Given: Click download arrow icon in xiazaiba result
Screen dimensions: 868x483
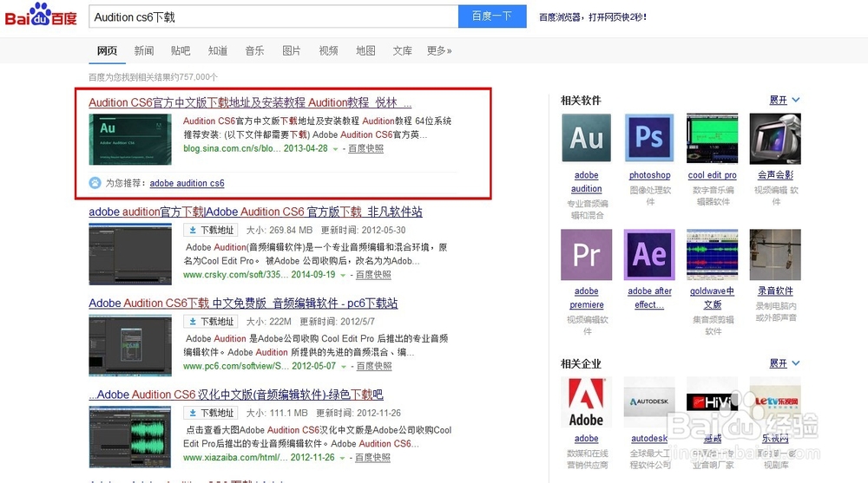Looking at the screenshot, I should point(193,413).
